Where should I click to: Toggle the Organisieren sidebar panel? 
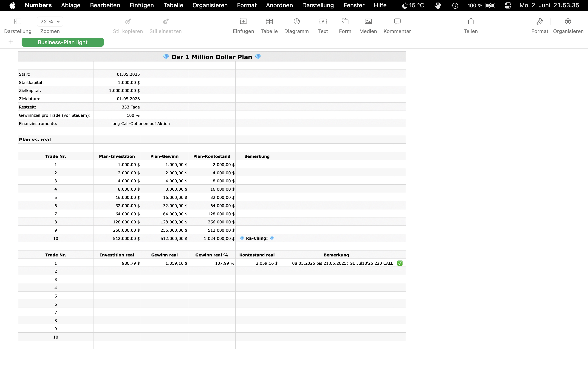point(568,22)
